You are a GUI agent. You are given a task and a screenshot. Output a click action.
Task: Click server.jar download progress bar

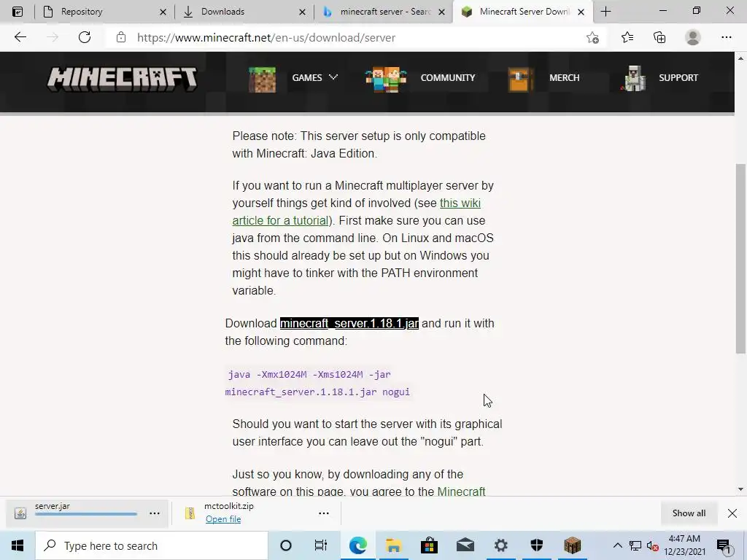[86, 514]
